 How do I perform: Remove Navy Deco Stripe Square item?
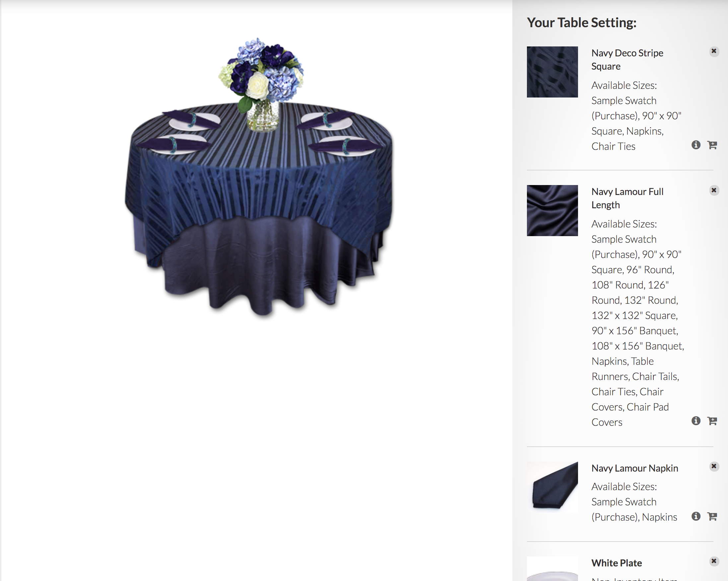coord(714,51)
